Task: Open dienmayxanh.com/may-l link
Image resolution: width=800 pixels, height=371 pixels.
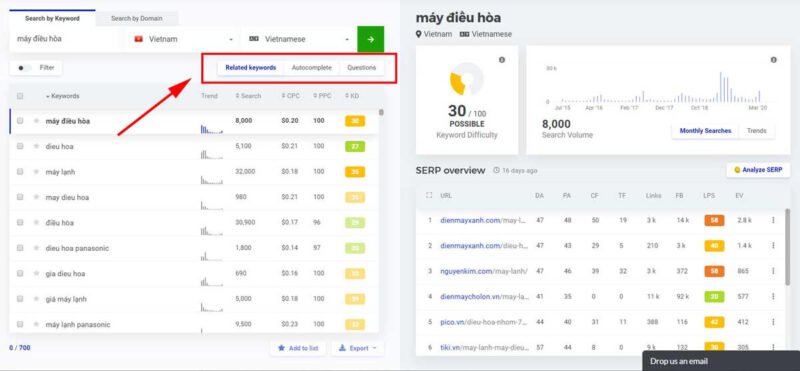Action: (484, 220)
